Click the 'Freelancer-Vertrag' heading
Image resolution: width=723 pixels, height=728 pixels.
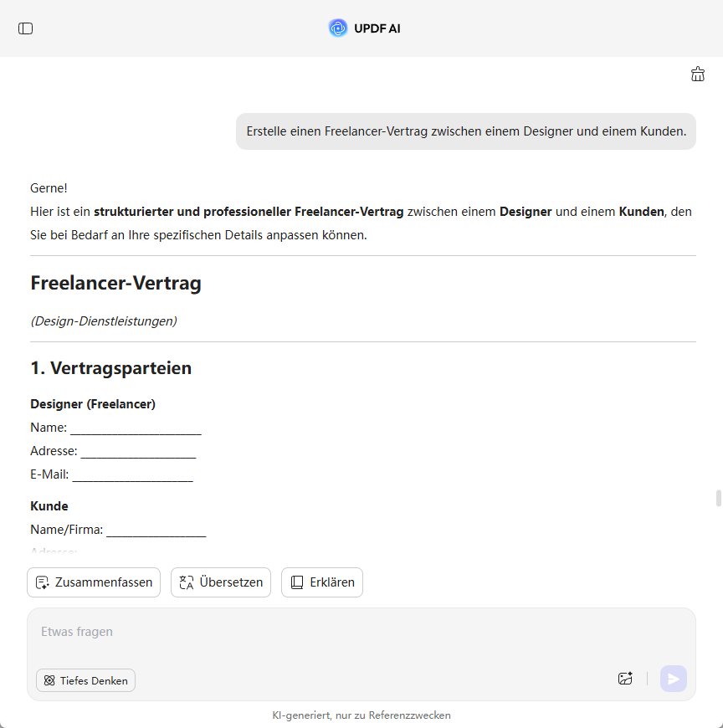click(x=115, y=284)
